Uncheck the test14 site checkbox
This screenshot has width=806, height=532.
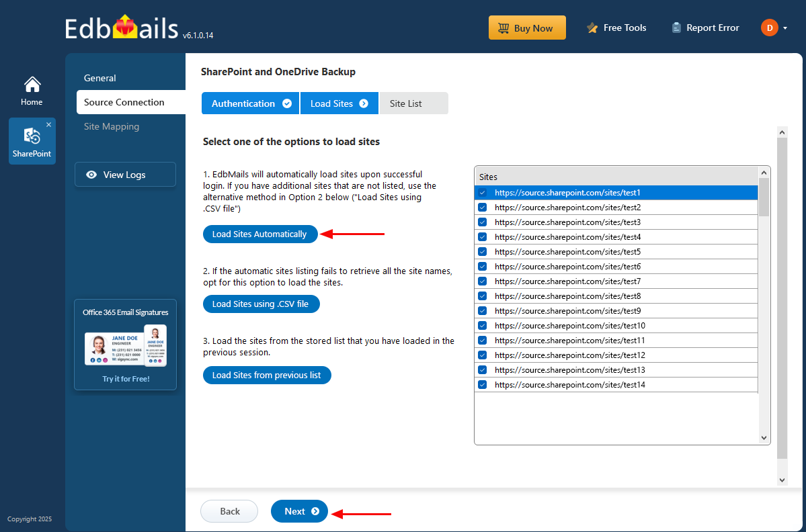[x=482, y=385]
